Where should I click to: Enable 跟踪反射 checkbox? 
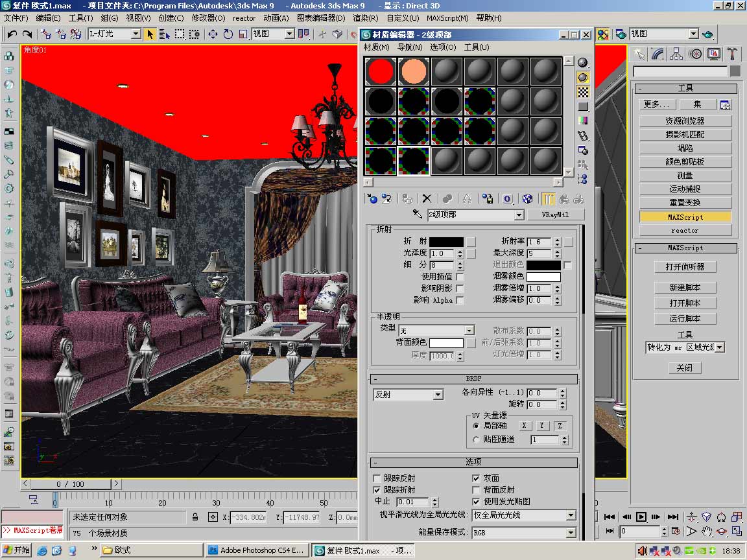click(x=377, y=478)
